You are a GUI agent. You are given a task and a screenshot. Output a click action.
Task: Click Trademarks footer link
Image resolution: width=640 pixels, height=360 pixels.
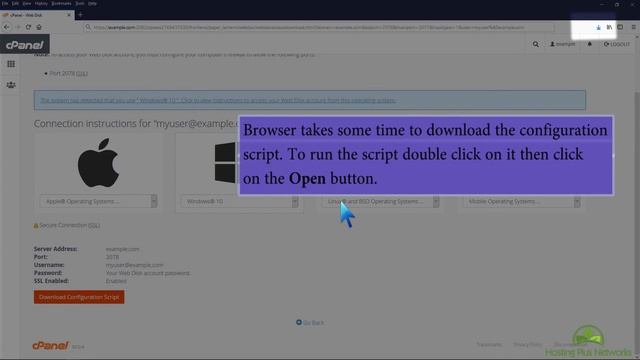[489, 345]
